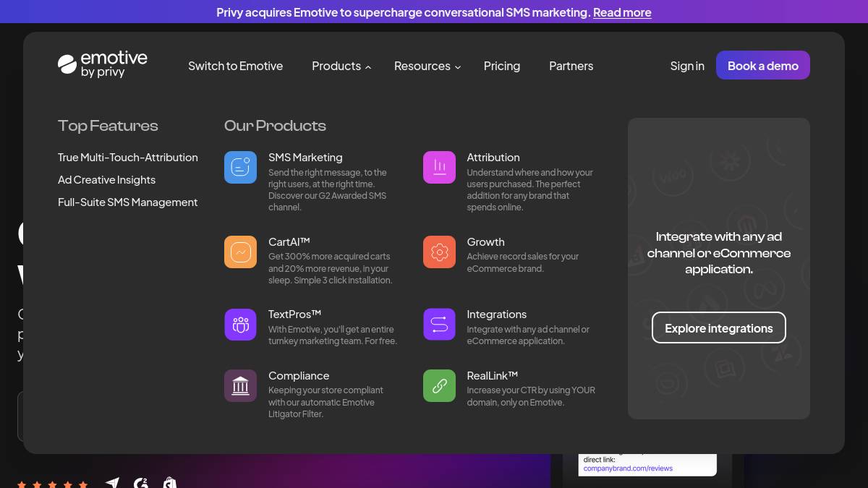Click the Attribution magenta bar-chart icon
The height and width of the screenshot is (488, 868).
click(x=439, y=167)
